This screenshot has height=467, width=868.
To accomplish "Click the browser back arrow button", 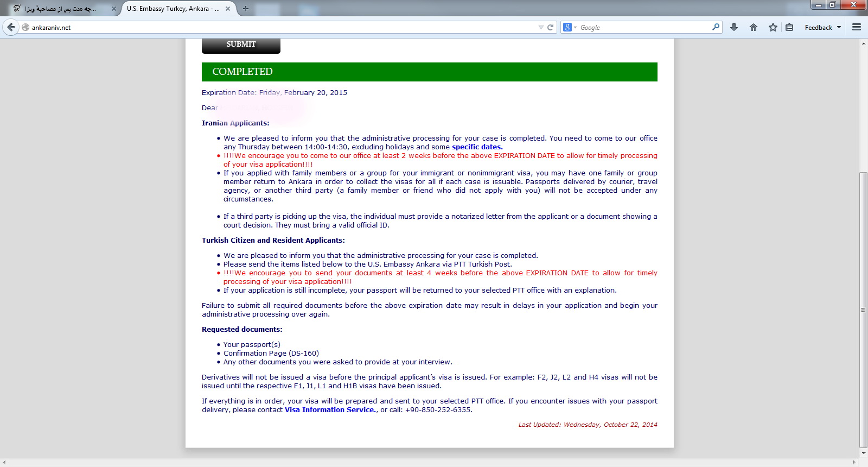I will 11,27.
